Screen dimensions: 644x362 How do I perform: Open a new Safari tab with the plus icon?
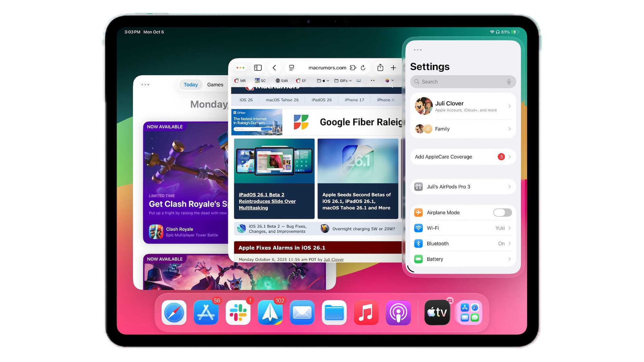click(393, 68)
